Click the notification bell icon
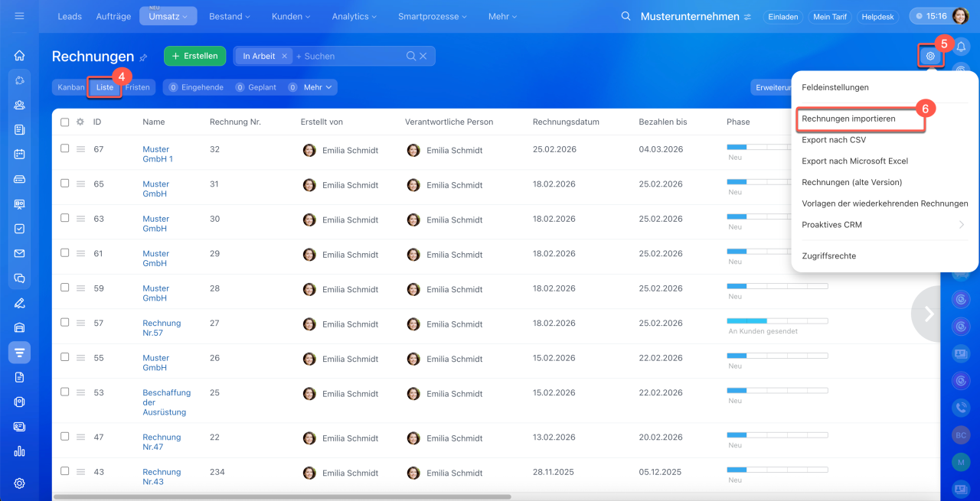The image size is (980, 501). pos(961,47)
